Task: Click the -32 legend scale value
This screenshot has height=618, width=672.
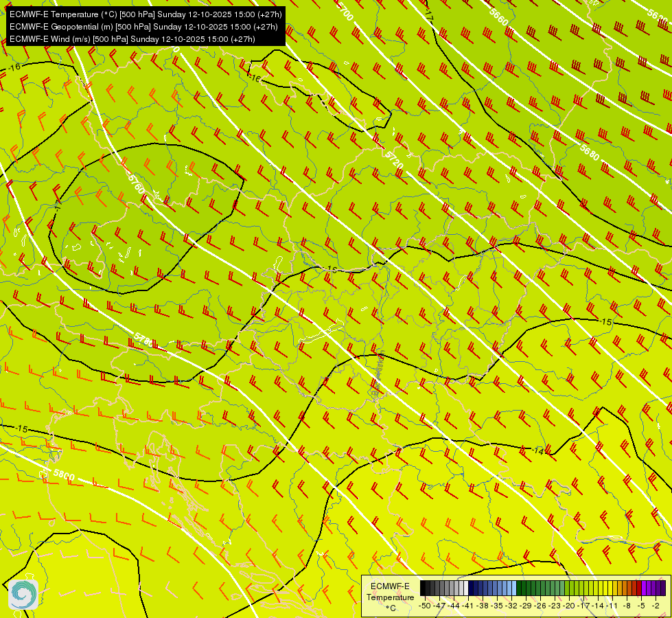Action: click(511, 606)
